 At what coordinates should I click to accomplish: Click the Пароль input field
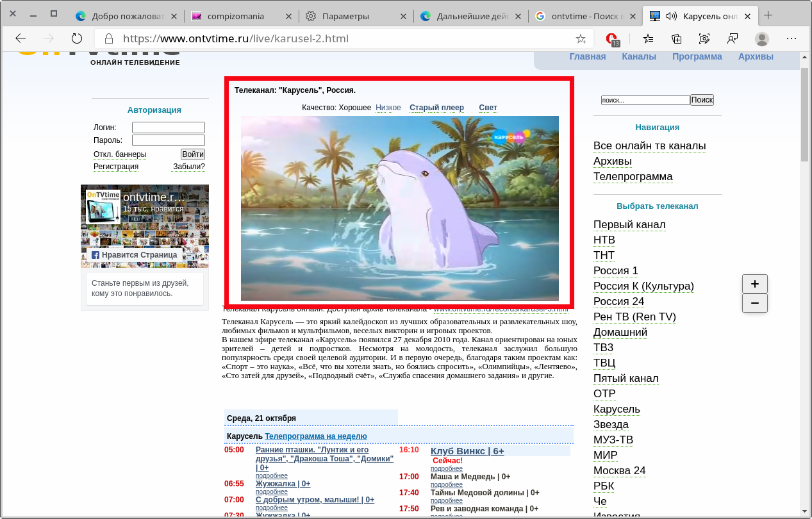(x=169, y=140)
